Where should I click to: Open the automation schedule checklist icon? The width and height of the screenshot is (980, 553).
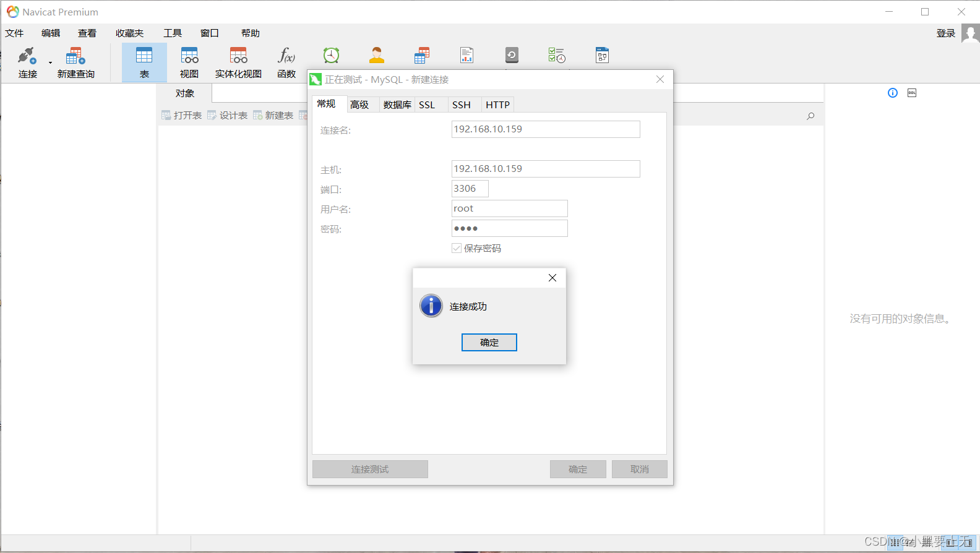click(x=557, y=56)
